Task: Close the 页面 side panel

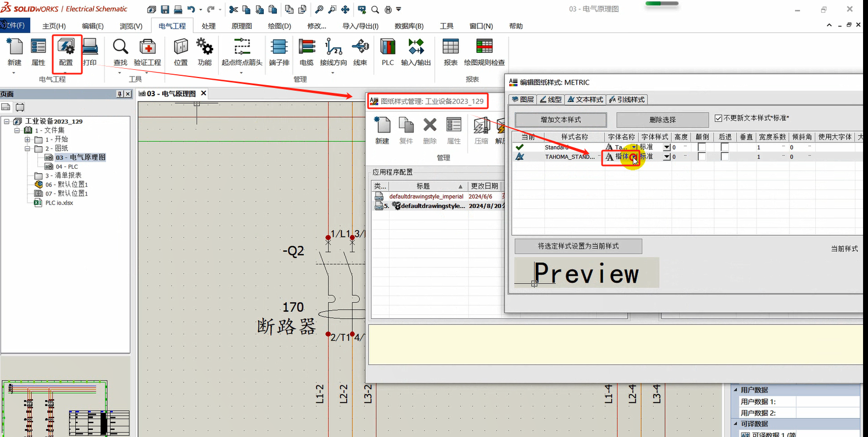Action: coord(128,94)
